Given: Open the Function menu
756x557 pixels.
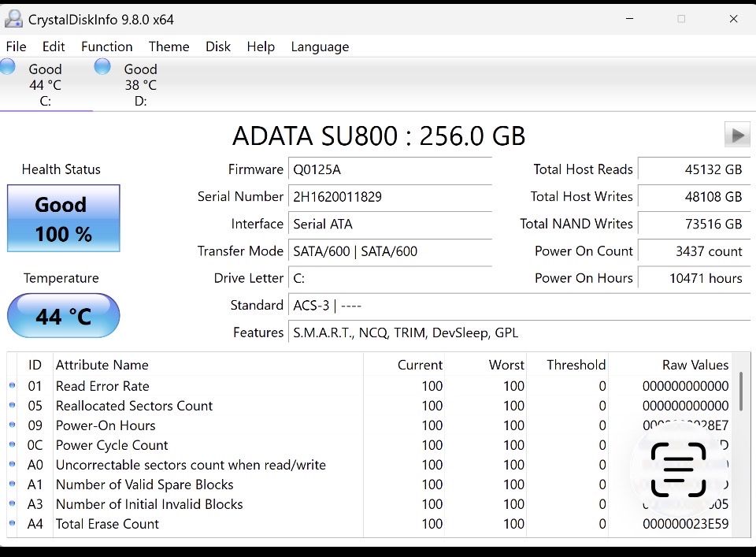Looking at the screenshot, I should pos(106,46).
